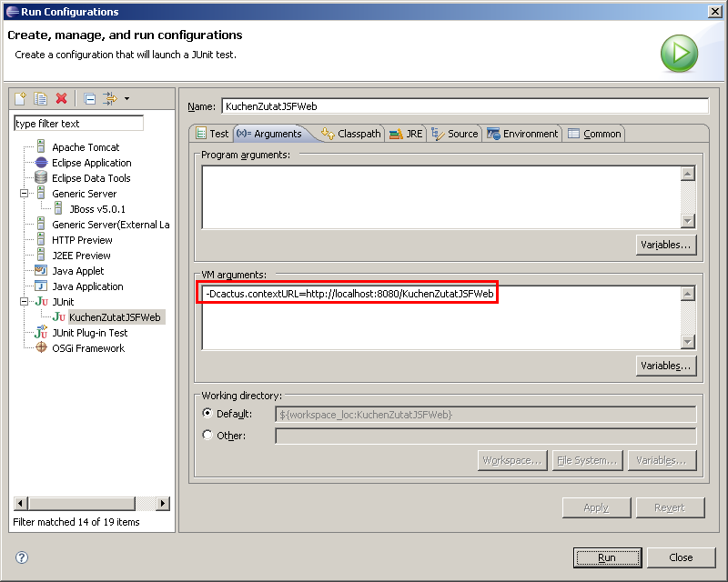Click the Revert button
The width and height of the screenshot is (728, 582).
(x=670, y=507)
